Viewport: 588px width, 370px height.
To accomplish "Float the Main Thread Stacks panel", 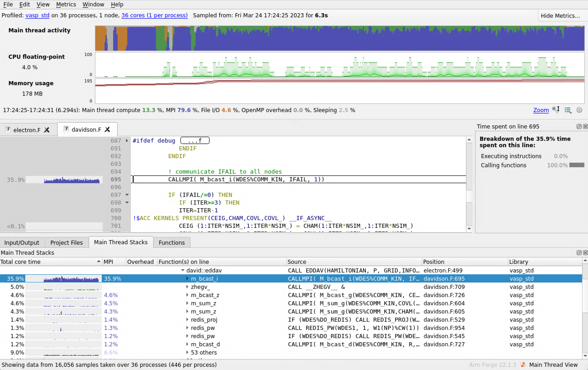I will click(x=579, y=252).
